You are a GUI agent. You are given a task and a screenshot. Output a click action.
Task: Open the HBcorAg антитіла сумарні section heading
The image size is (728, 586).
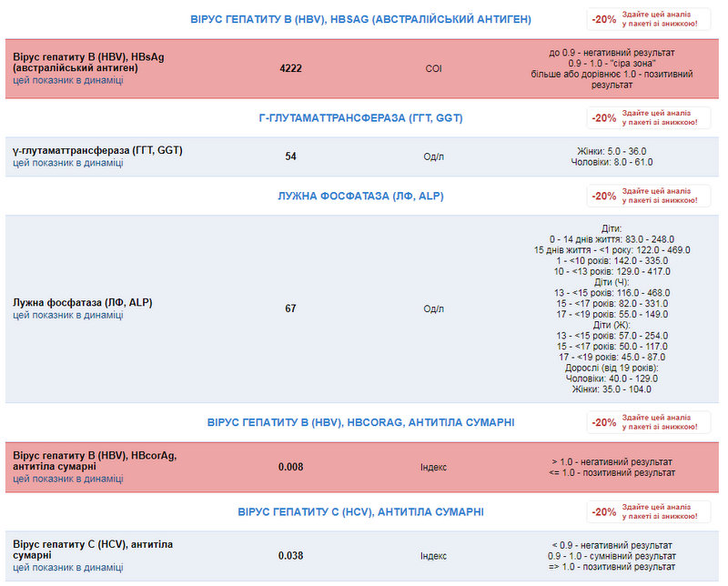[x=360, y=422]
